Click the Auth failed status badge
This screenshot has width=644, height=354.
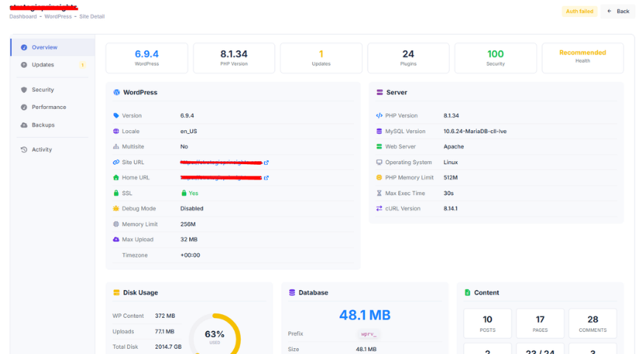(579, 11)
